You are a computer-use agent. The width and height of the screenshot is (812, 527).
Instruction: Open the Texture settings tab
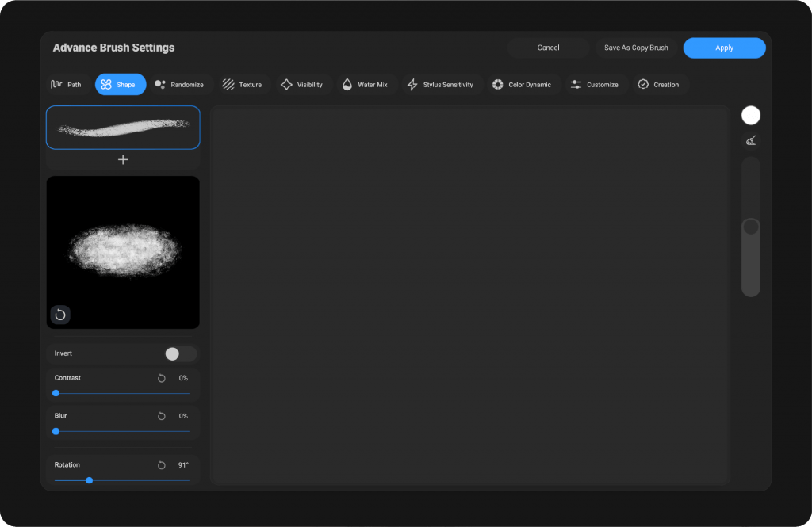click(x=243, y=85)
